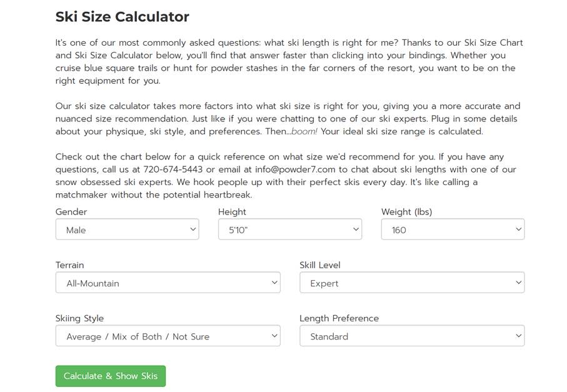
Task: Click the Length Preference field label
Action: (x=339, y=318)
